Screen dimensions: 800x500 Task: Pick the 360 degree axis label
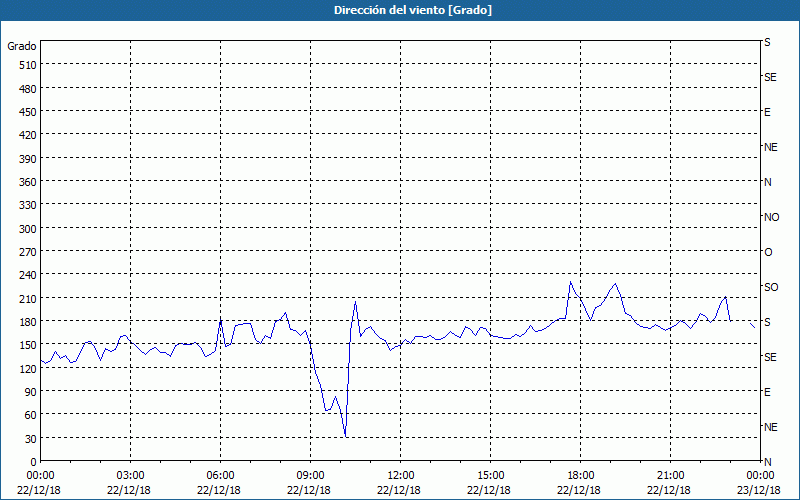pyautogui.click(x=28, y=182)
